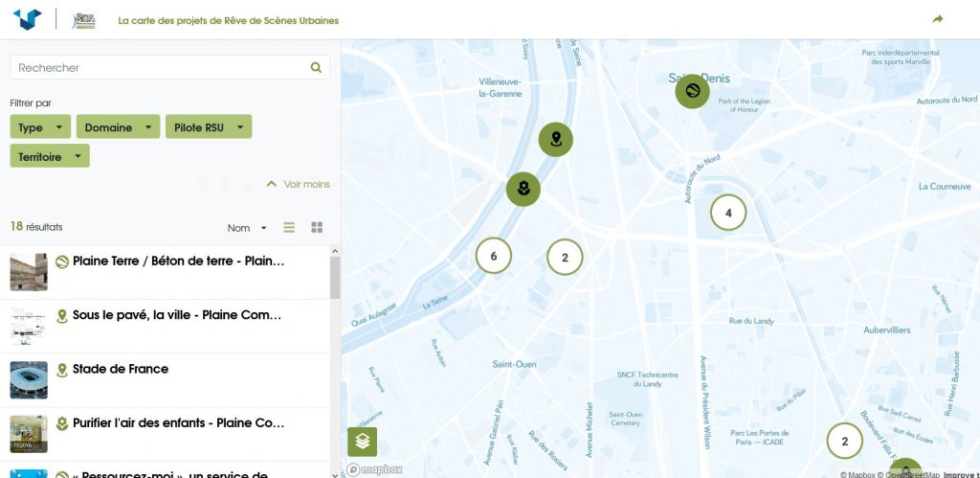
Task: Open Purifier l'air des enfants project
Action: [x=165, y=434]
